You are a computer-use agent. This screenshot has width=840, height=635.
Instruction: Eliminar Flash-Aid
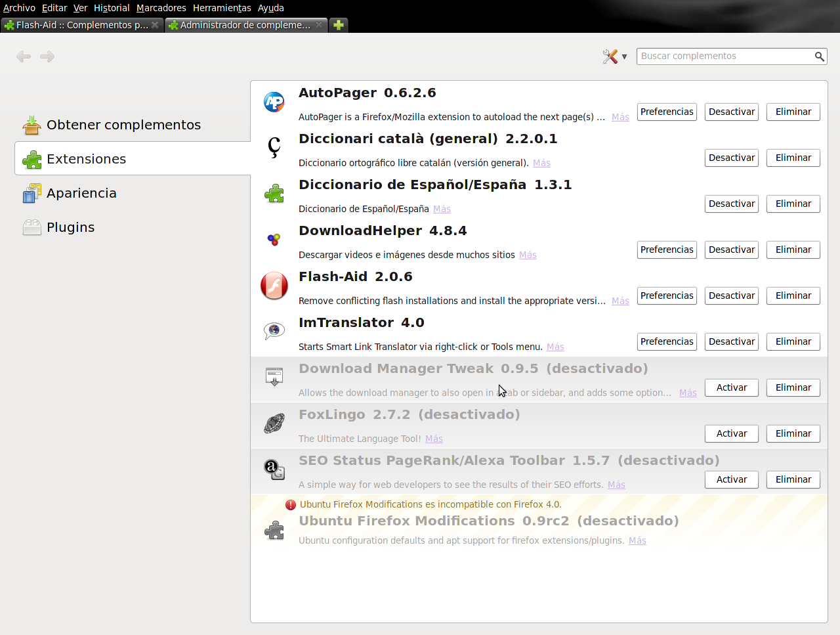pos(793,296)
